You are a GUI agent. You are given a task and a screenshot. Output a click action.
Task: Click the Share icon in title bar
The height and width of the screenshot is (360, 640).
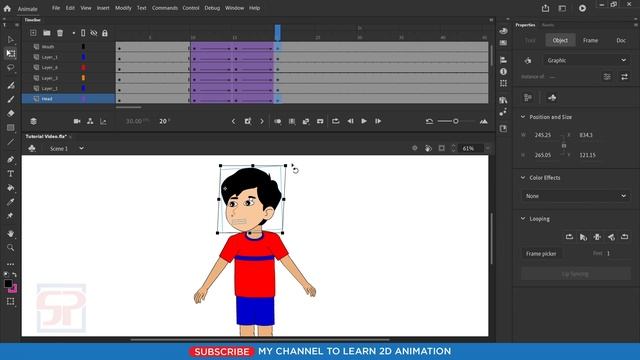(545, 8)
